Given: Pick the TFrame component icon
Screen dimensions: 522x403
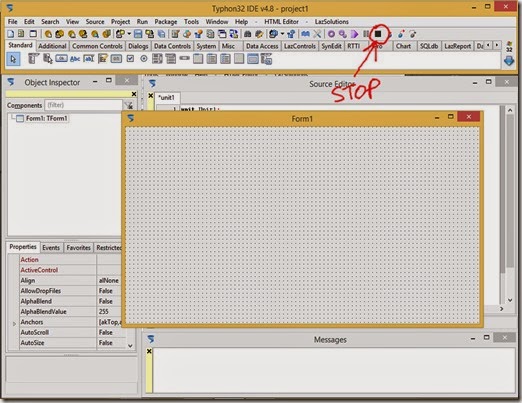Looking at the screenshot, I should (x=253, y=59).
